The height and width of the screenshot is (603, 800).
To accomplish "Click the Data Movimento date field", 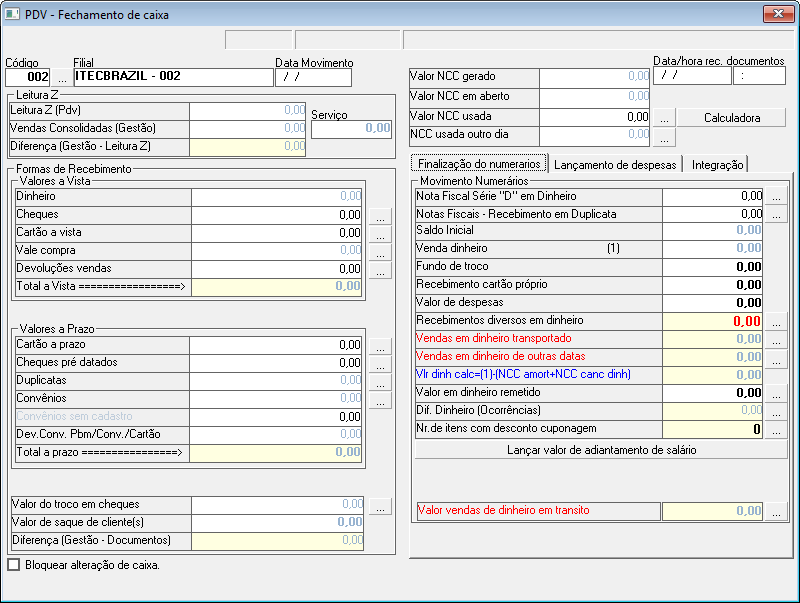I will click(313, 78).
